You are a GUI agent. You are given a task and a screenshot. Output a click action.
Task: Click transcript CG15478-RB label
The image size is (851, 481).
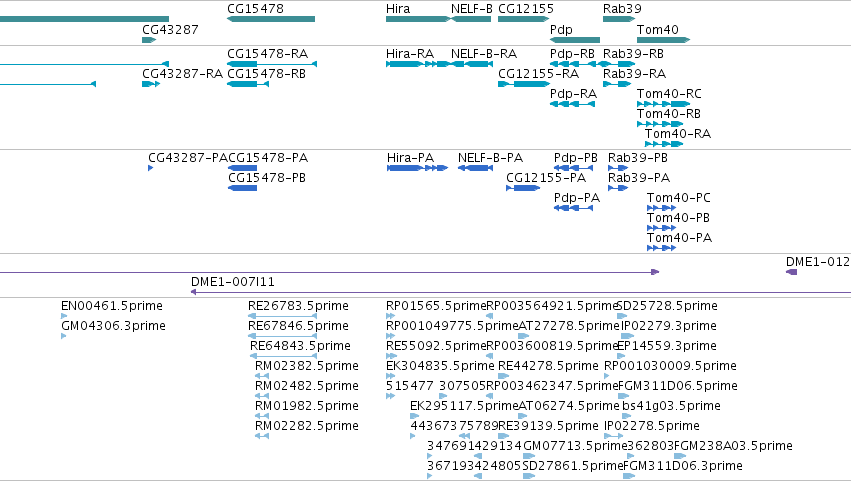tap(266, 74)
